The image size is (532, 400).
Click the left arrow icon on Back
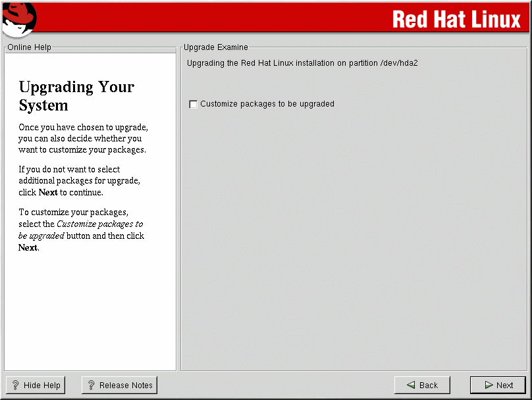coord(411,386)
